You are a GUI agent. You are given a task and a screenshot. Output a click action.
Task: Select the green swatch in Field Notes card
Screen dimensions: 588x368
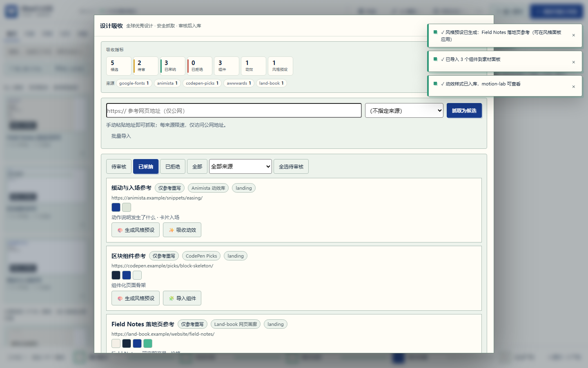(x=148, y=343)
